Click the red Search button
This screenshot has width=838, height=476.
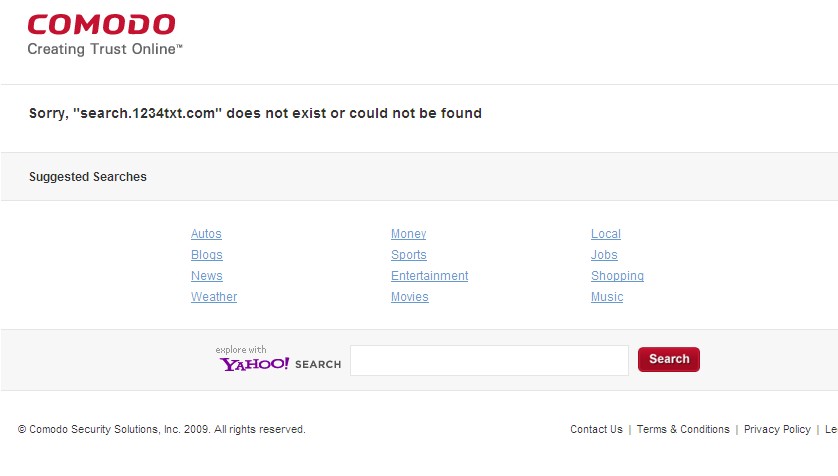click(669, 360)
